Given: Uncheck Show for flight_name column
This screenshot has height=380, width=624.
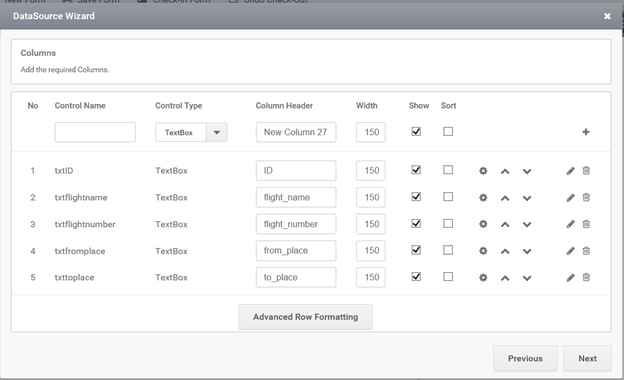Looking at the screenshot, I should 416,197.
